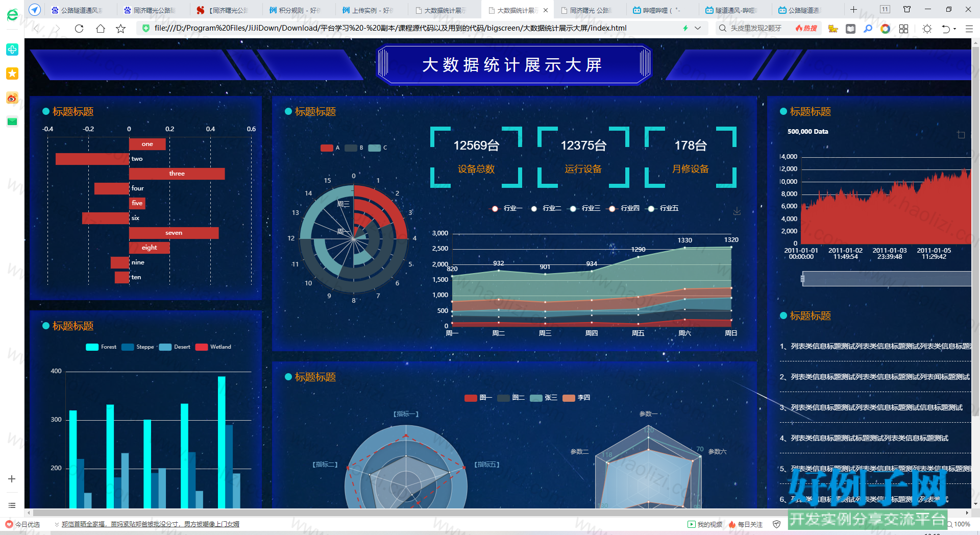This screenshot has height=535, width=980.
Task: Close the active 大数据统计展示 tab
Action: coord(546,10)
